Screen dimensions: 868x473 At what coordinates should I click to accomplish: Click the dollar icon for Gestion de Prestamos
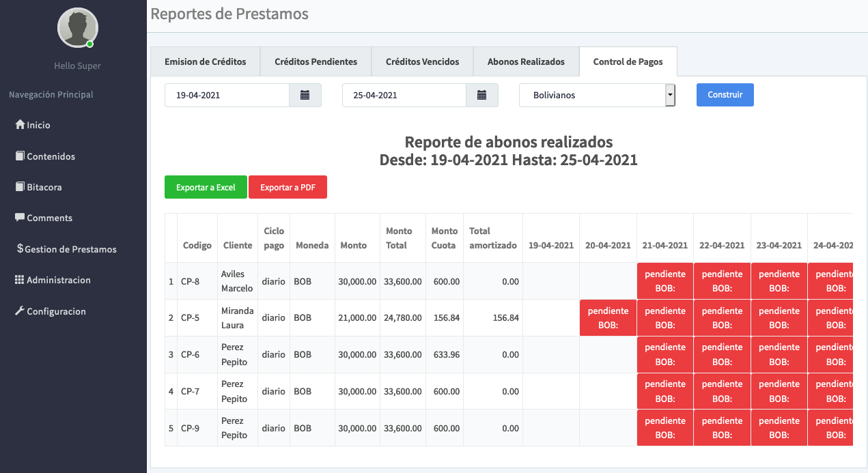coord(20,249)
